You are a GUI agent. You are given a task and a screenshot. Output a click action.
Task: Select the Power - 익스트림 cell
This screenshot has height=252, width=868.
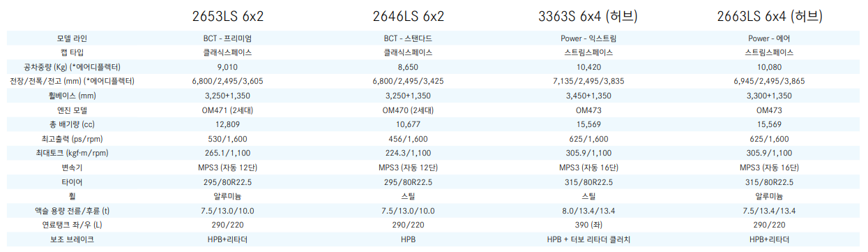coord(589,38)
